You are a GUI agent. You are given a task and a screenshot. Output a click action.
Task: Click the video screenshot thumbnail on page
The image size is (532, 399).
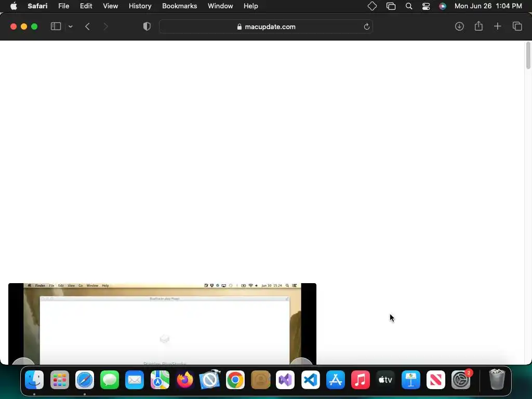pyautogui.click(x=162, y=324)
